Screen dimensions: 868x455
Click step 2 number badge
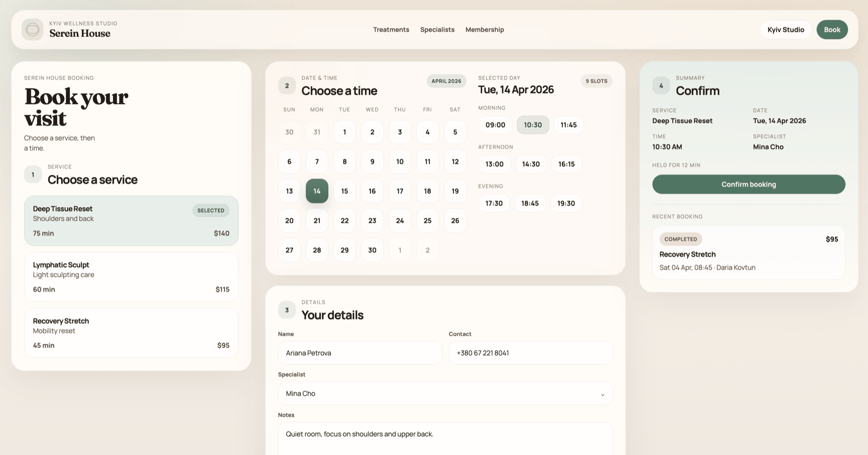287,86
